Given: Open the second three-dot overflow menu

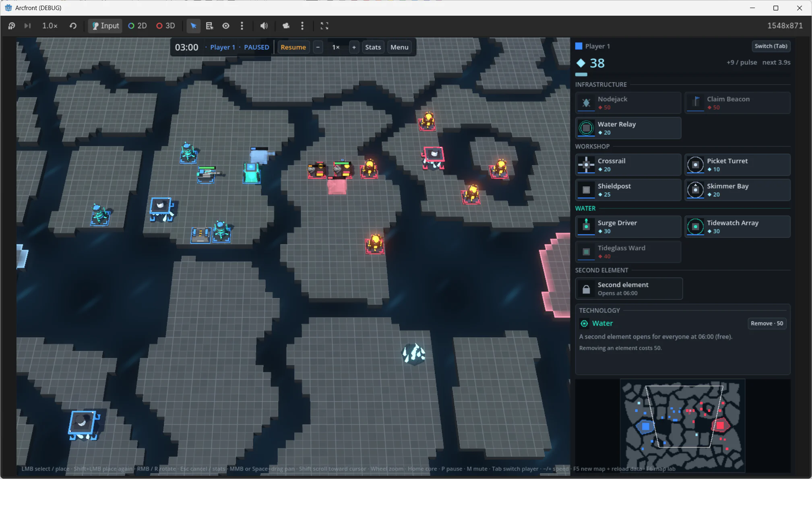Looking at the screenshot, I should [x=302, y=26].
